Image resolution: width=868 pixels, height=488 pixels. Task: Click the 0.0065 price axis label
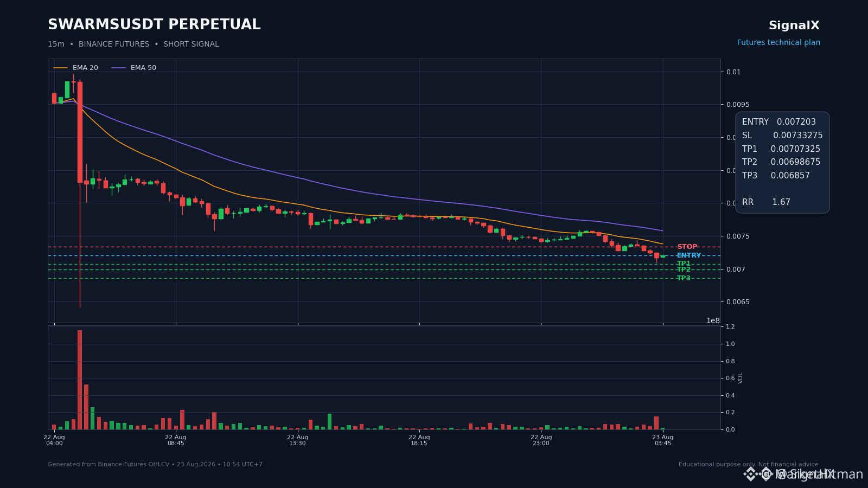738,302
